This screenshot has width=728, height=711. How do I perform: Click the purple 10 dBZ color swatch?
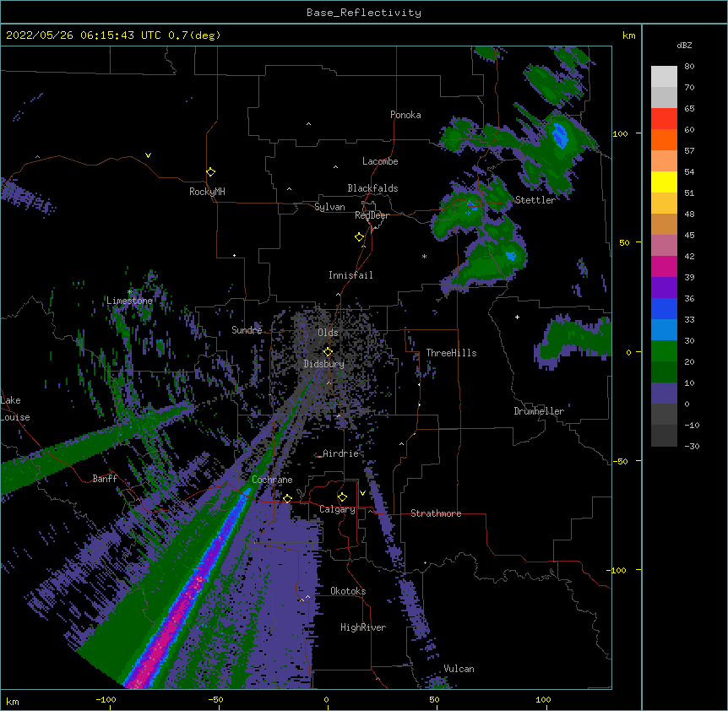(x=664, y=393)
